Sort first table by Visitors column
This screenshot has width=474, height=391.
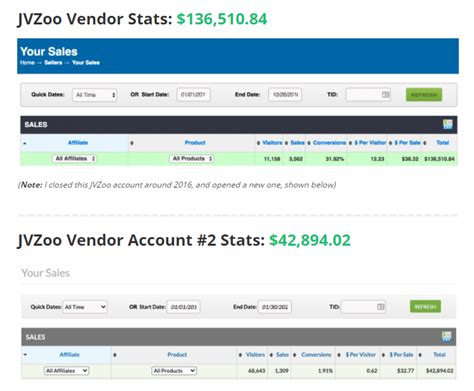[272, 143]
